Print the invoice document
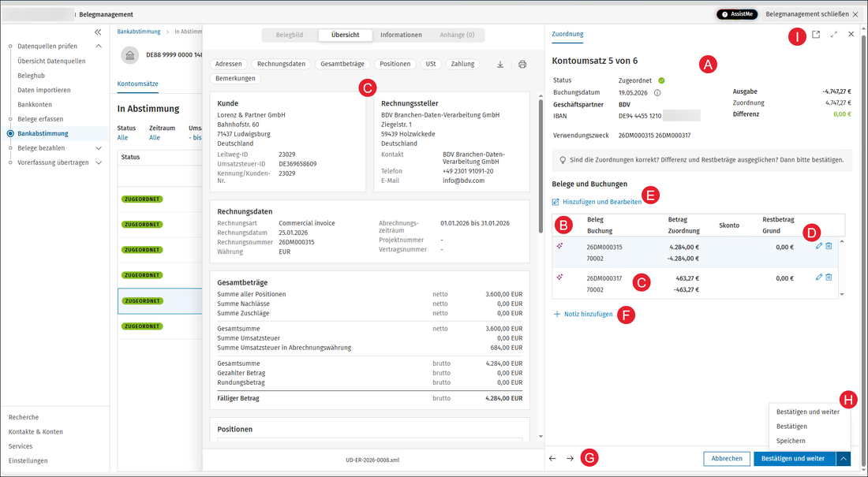 point(522,64)
